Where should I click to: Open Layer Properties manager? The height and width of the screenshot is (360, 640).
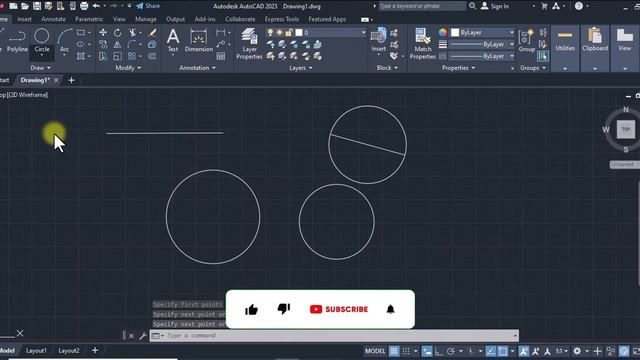(249, 44)
